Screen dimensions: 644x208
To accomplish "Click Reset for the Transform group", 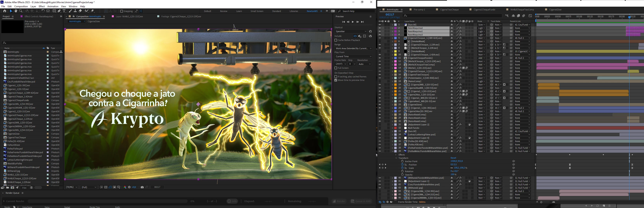I will 453,158.
